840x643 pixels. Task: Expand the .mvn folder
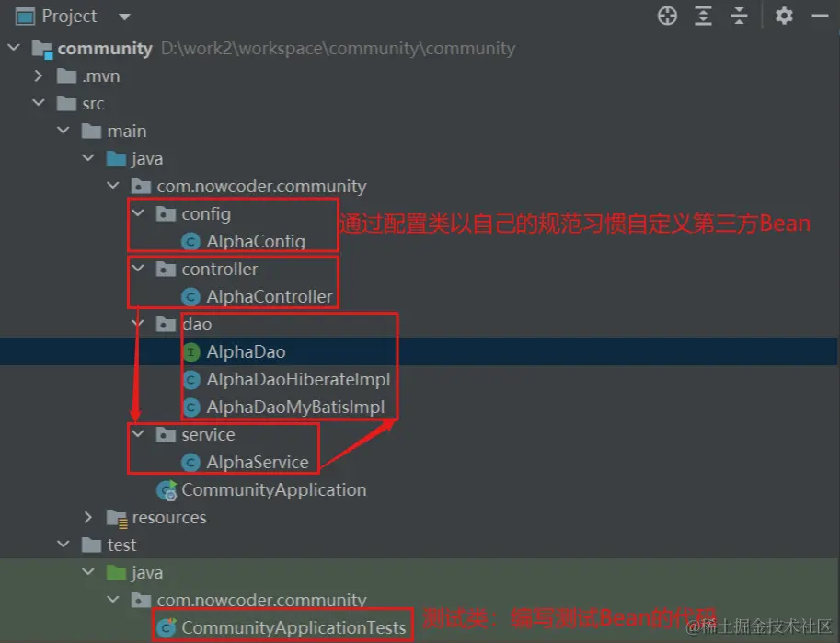tap(38, 76)
